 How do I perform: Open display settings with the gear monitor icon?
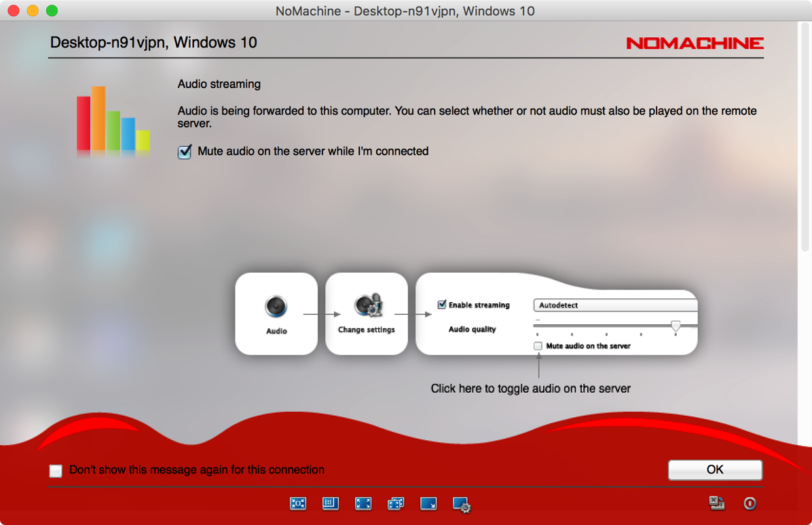click(x=462, y=504)
